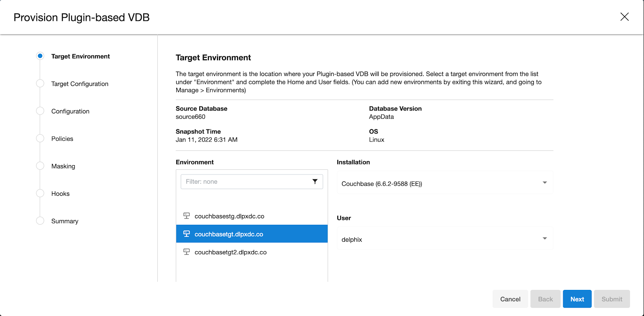Click the couchbasetgt2.dlpxdc.co host icon

coord(186,252)
